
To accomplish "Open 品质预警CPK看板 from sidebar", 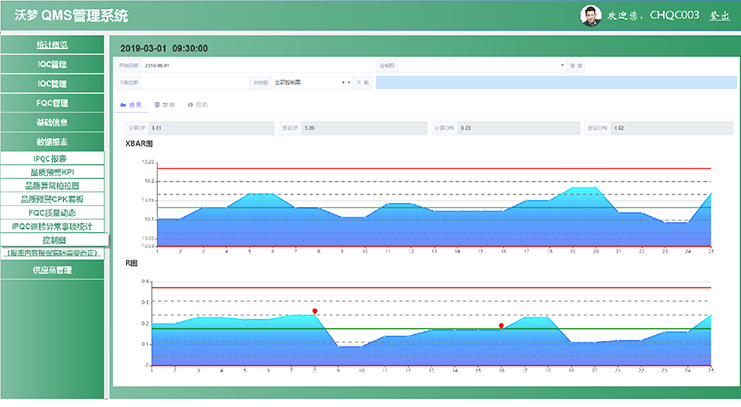I will (52, 199).
